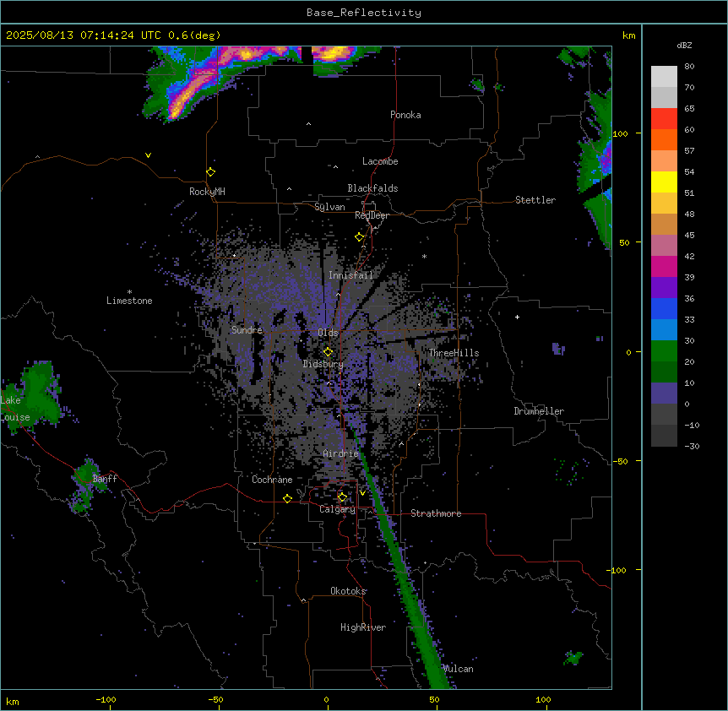Click the asterisk marker above Limestone

129,291
